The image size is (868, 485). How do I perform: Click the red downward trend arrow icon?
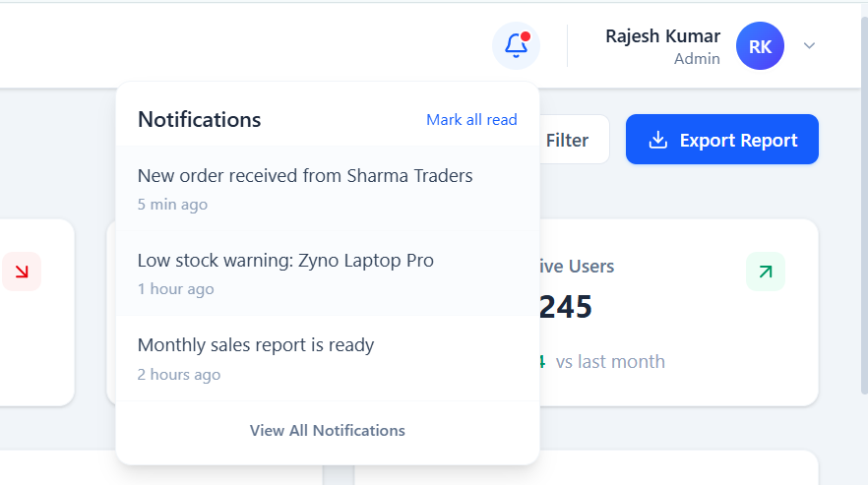click(x=21, y=272)
